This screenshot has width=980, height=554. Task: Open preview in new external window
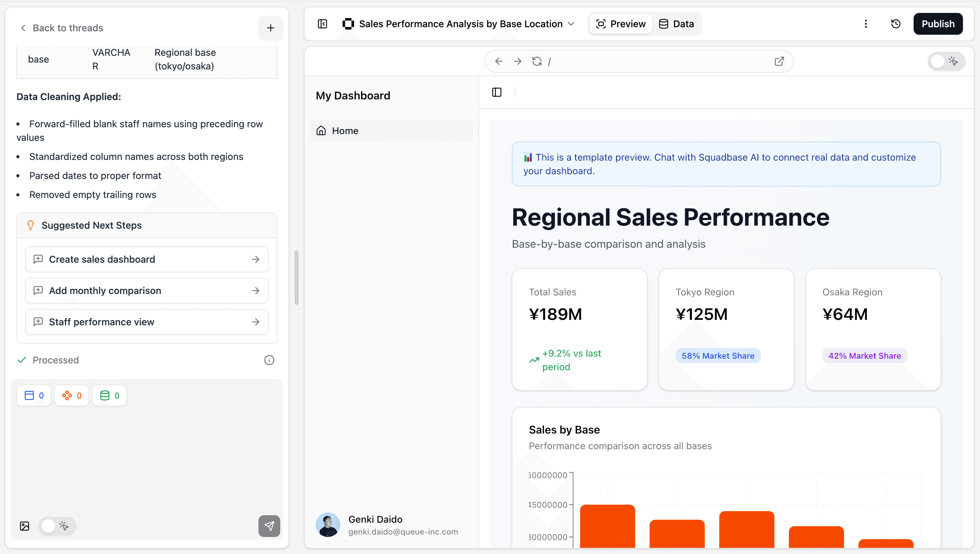point(779,61)
